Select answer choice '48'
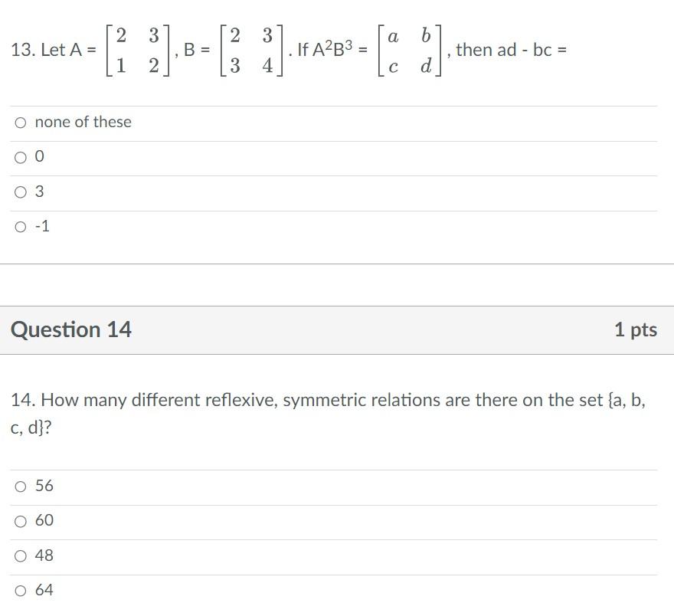Viewport: 674px width, 616px height. [x=20, y=555]
